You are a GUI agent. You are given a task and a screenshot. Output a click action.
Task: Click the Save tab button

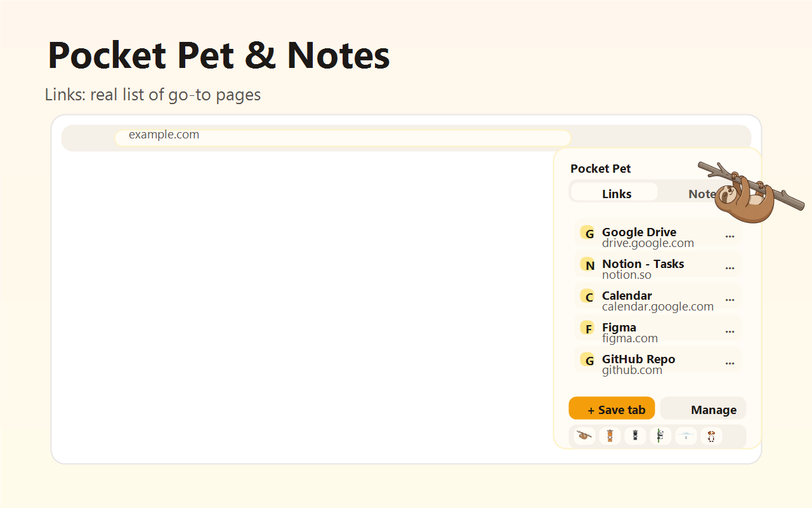point(612,408)
